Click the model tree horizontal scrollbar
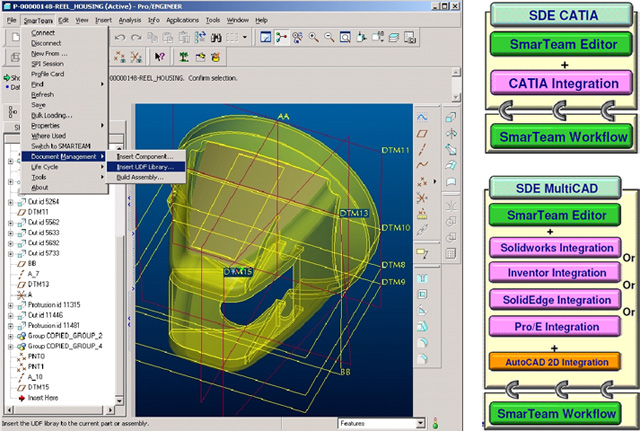The image size is (640, 431). click(59, 409)
